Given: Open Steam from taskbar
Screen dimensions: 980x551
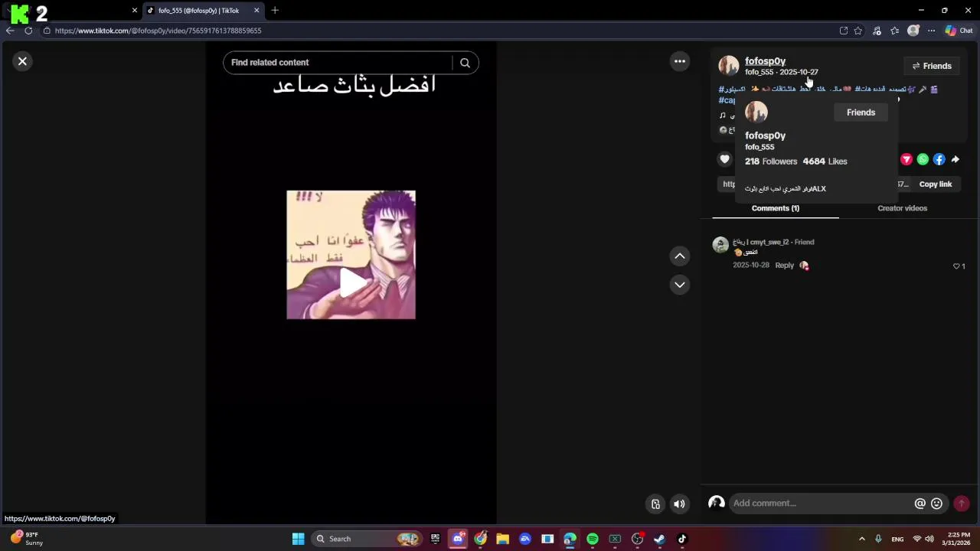Looking at the screenshot, I should pyautogui.click(x=659, y=539).
